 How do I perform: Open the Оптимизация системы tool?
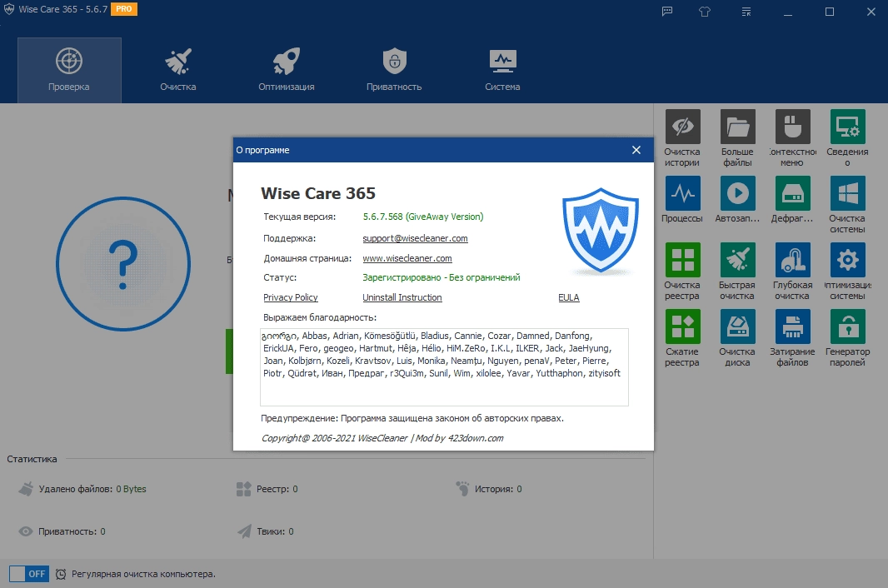point(847,272)
